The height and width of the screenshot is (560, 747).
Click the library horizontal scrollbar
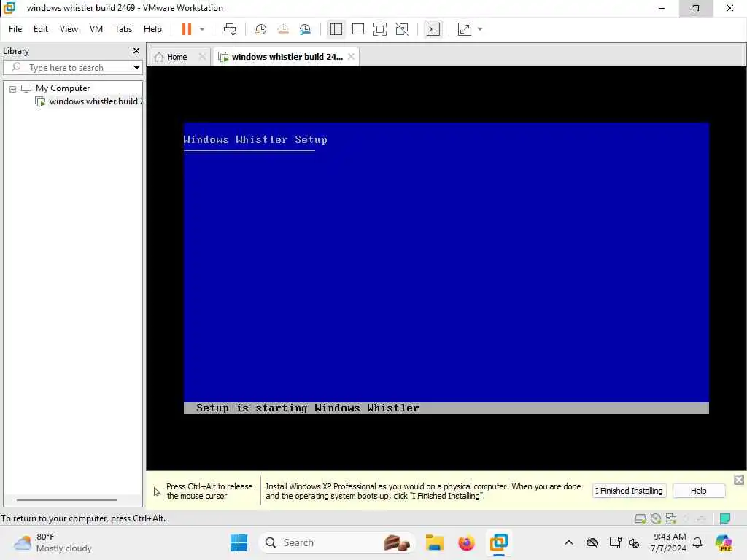pos(66,500)
